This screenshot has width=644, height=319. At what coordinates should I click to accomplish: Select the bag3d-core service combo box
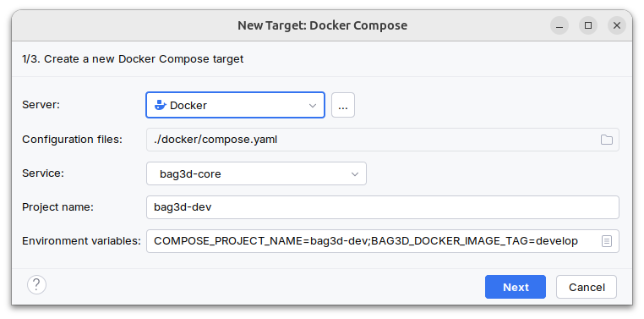tap(256, 173)
